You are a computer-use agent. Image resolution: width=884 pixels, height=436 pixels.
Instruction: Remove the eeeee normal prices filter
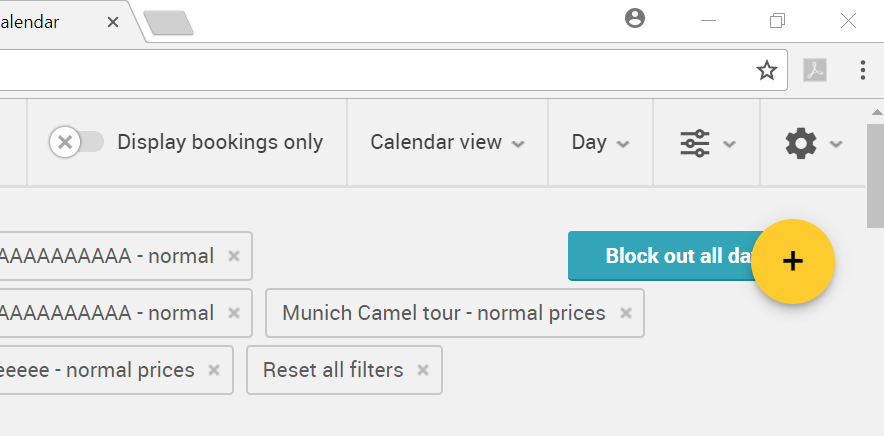[214, 370]
